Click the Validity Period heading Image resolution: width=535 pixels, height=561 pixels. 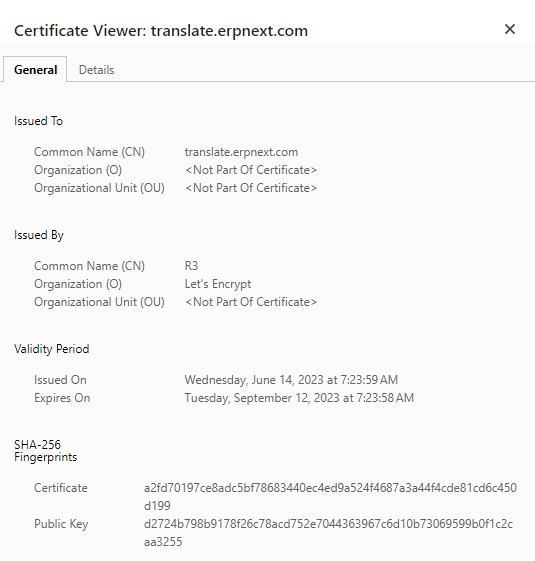click(x=52, y=349)
